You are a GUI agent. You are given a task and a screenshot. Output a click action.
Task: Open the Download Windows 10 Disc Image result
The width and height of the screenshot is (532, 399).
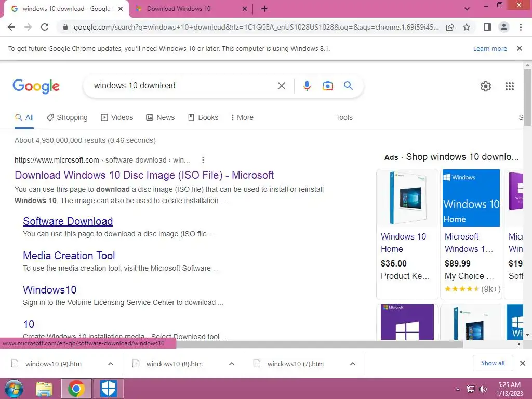(x=144, y=175)
